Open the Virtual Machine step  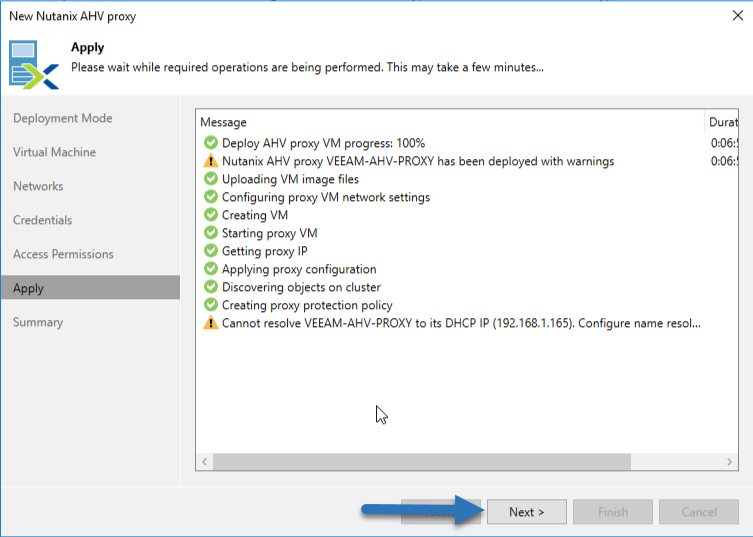pos(54,152)
